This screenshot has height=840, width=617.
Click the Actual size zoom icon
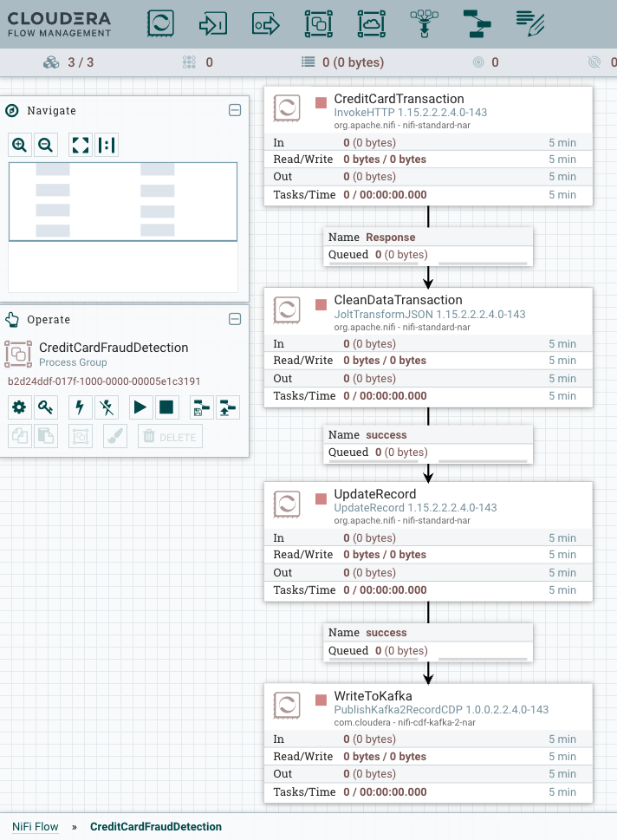click(107, 145)
